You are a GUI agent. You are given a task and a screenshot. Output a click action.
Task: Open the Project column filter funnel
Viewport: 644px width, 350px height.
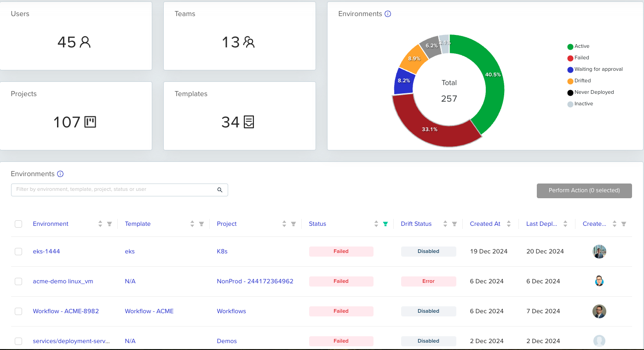point(293,224)
